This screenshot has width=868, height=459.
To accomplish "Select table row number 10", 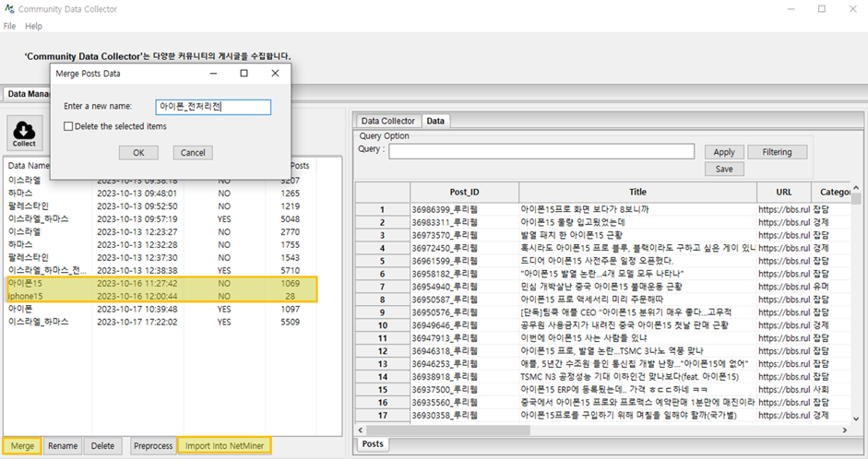I will coord(382,325).
